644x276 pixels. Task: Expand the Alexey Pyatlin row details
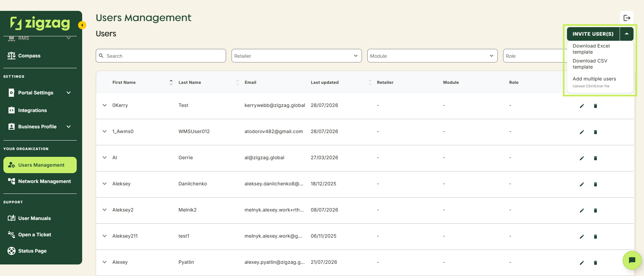[105, 262]
